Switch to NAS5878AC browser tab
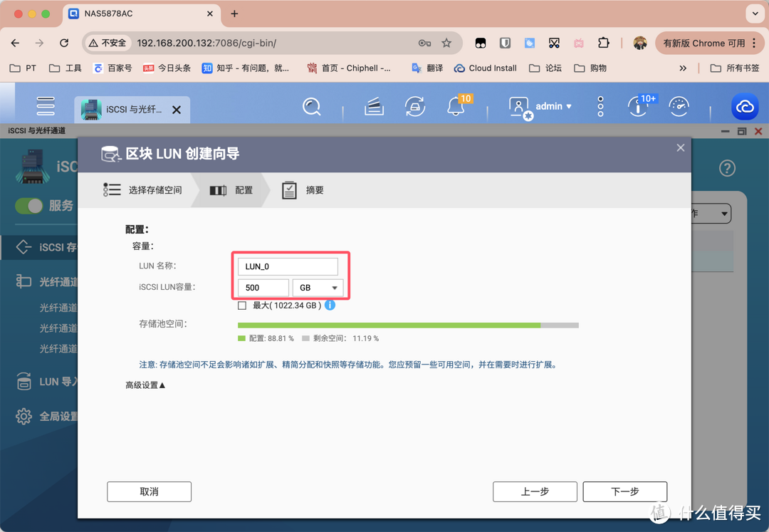The width and height of the screenshot is (769, 532). pyautogui.click(x=141, y=14)
